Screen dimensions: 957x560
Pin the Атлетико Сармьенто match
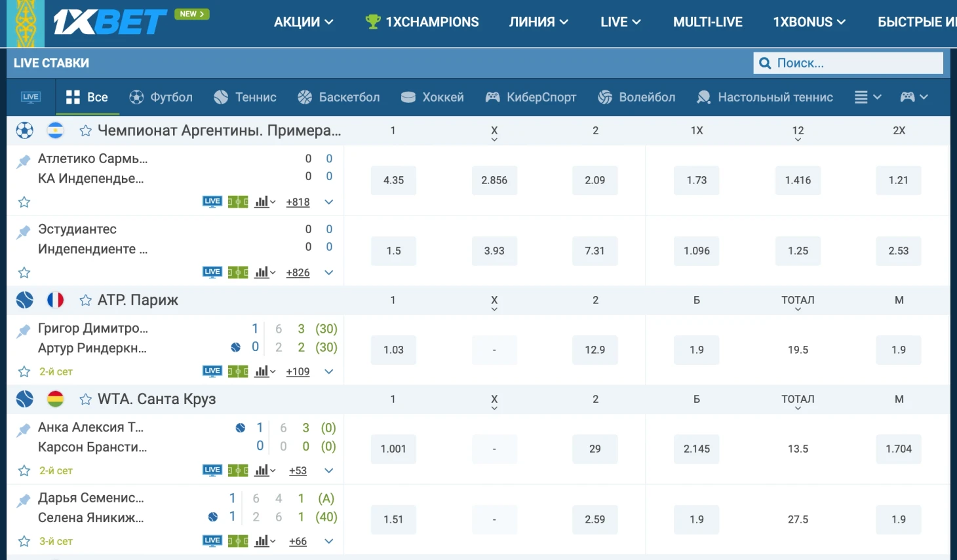tap(24, 161)
